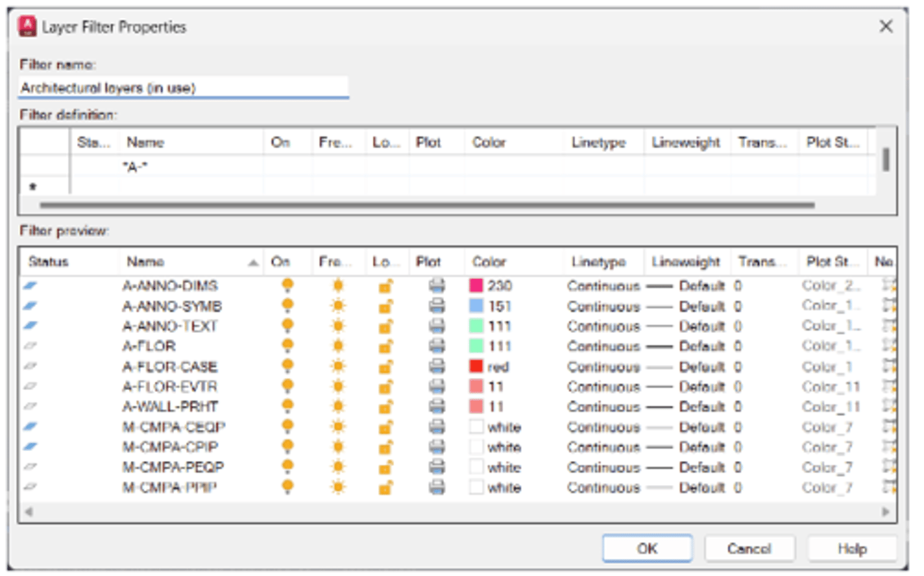Toggle freeze sun for M-CMPA-PEQP layer
The image size is (924, 576).
tap(338, 468)
